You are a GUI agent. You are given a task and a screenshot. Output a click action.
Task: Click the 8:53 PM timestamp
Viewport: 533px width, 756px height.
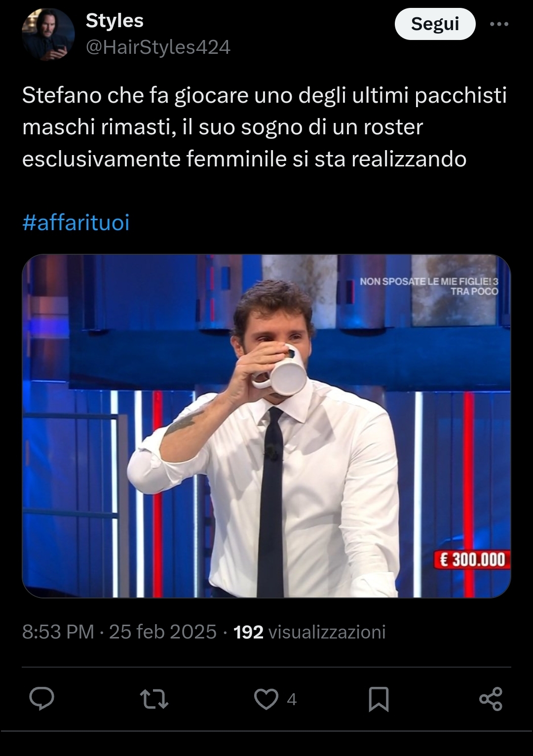point(58,632)
